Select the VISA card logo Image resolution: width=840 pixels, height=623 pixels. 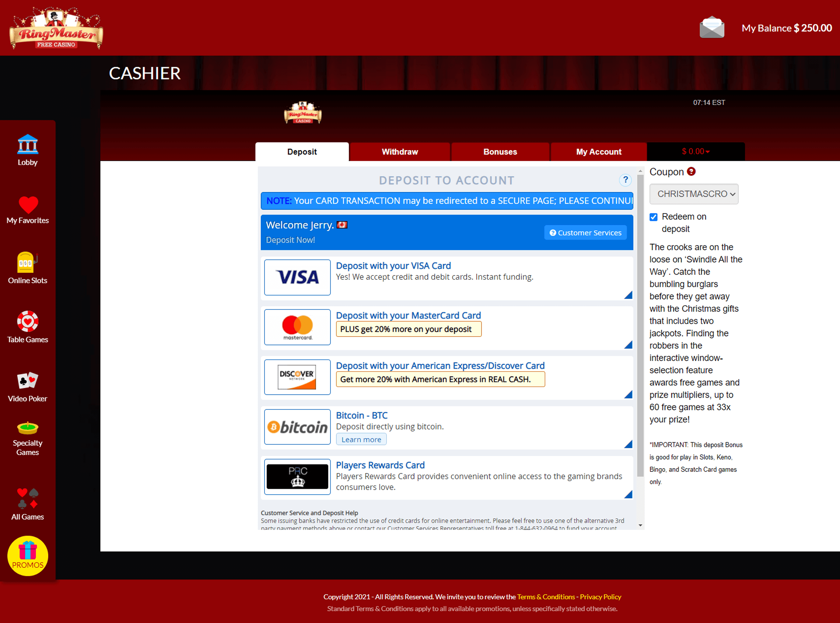click(x=297, y=277)
